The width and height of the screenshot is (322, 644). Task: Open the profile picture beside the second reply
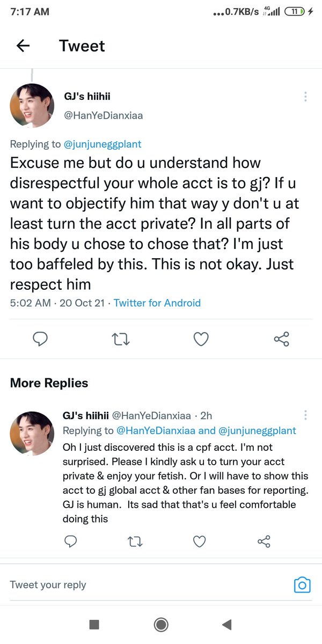[32, 434]
